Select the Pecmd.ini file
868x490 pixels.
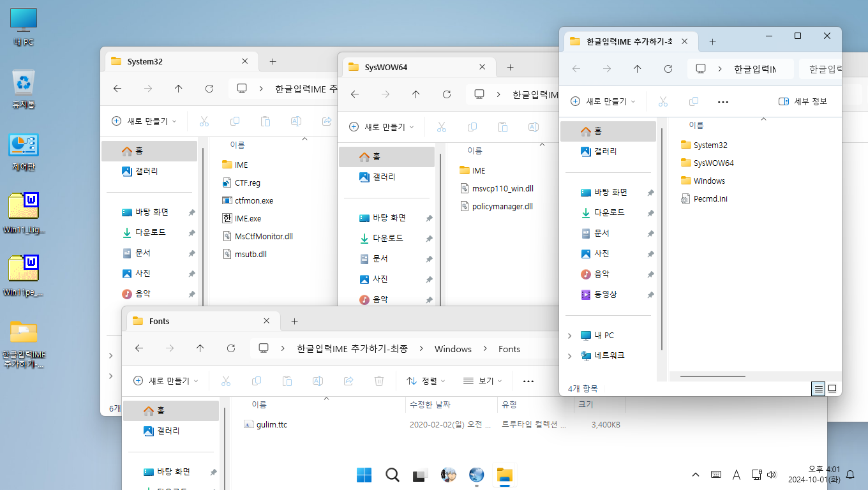click(x=710, y=199)
